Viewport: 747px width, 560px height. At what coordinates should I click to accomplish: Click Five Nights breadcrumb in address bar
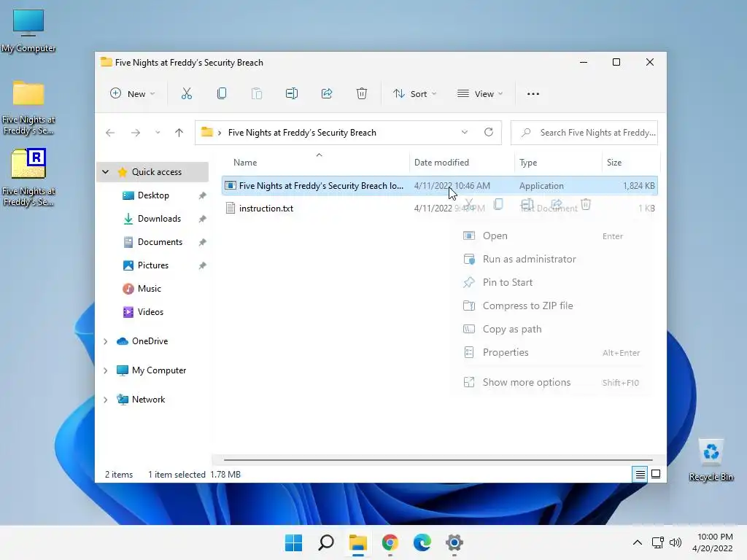(302, 133)
